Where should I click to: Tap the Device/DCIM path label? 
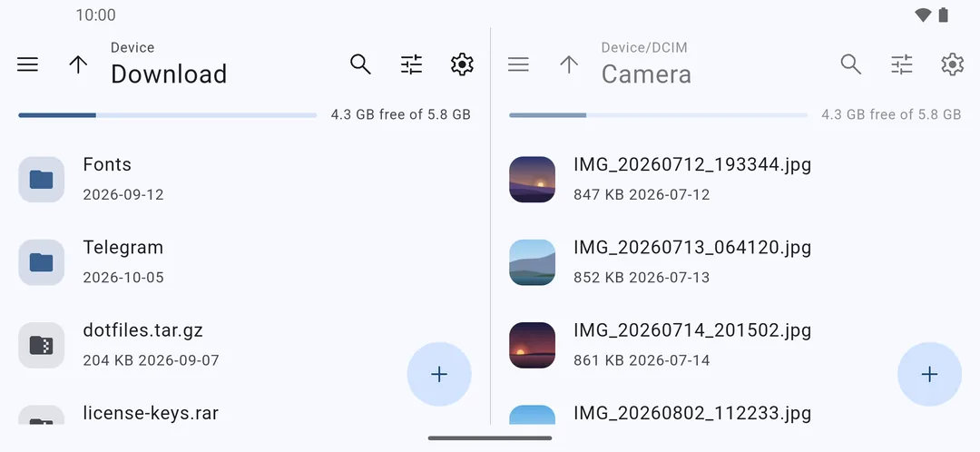point(644,47)
